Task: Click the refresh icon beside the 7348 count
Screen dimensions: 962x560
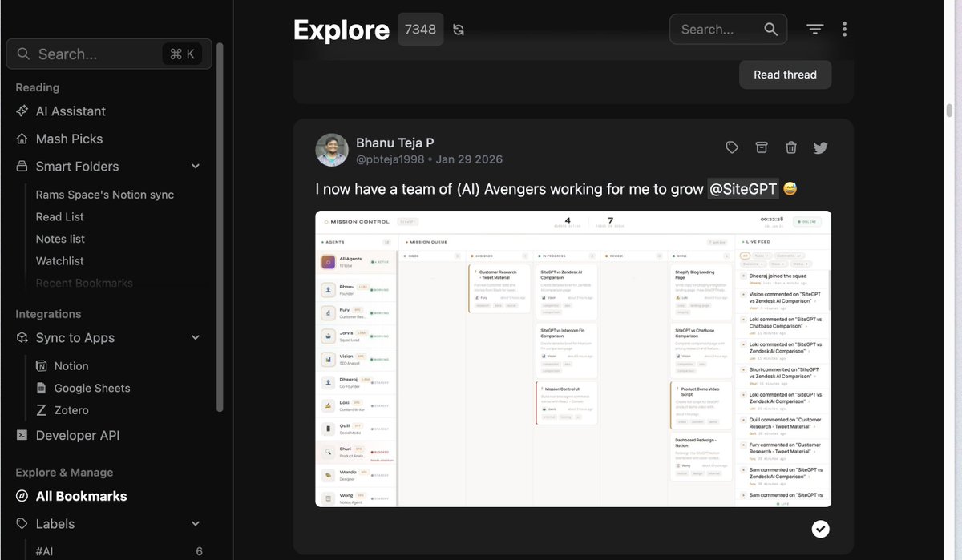Action: coord(459,30)
